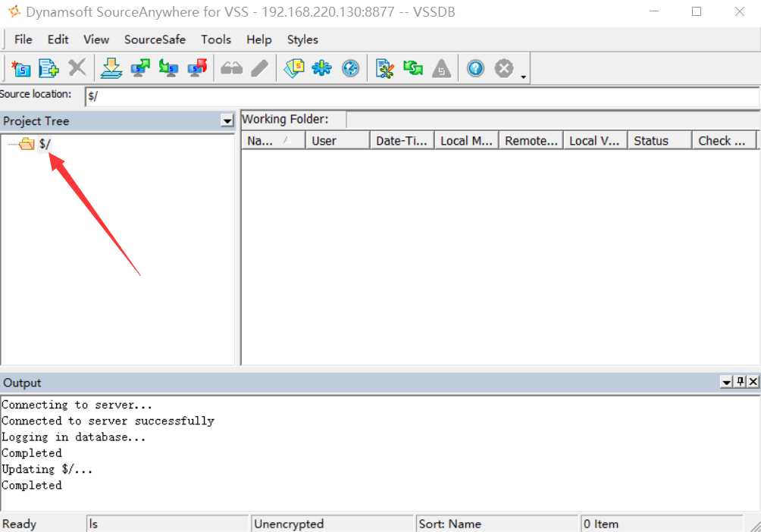The width and height of the screenshot is (761, 532).
Task: Click the Check In toolbar icon
Action: (x=168, y=68)
